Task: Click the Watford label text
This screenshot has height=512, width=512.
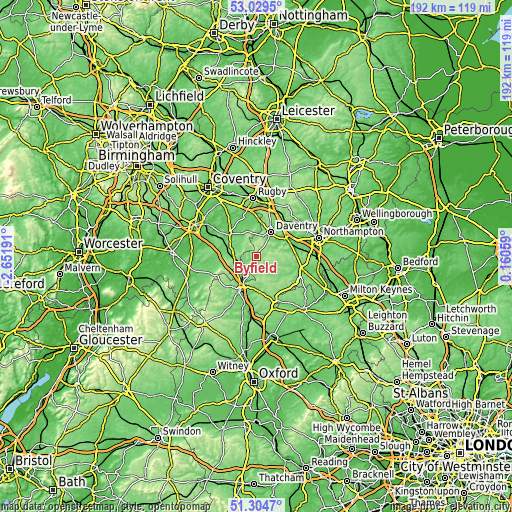Action: 433,404
